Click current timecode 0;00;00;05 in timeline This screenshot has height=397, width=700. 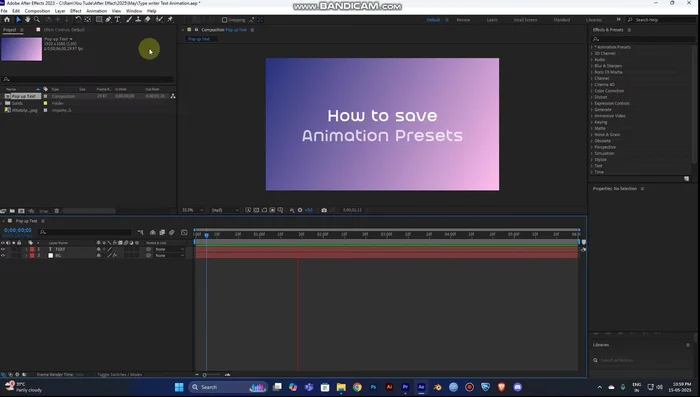click(x=18, y=230)
